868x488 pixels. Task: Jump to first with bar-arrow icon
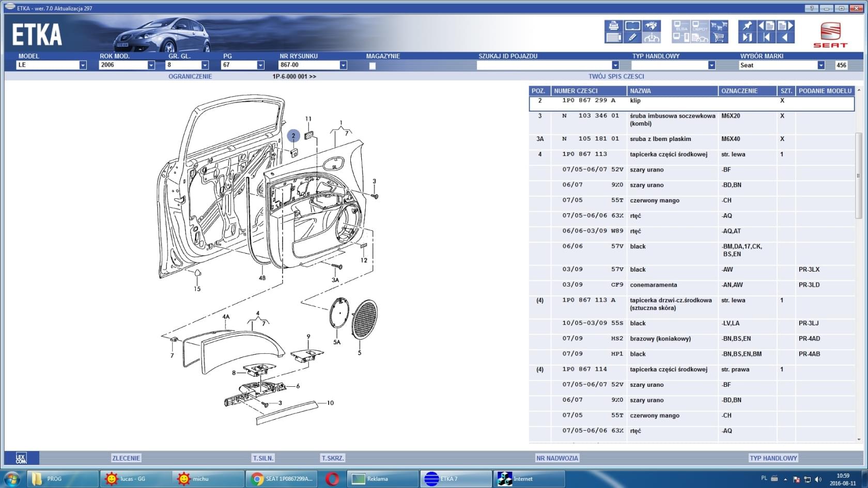pos(766,37)
